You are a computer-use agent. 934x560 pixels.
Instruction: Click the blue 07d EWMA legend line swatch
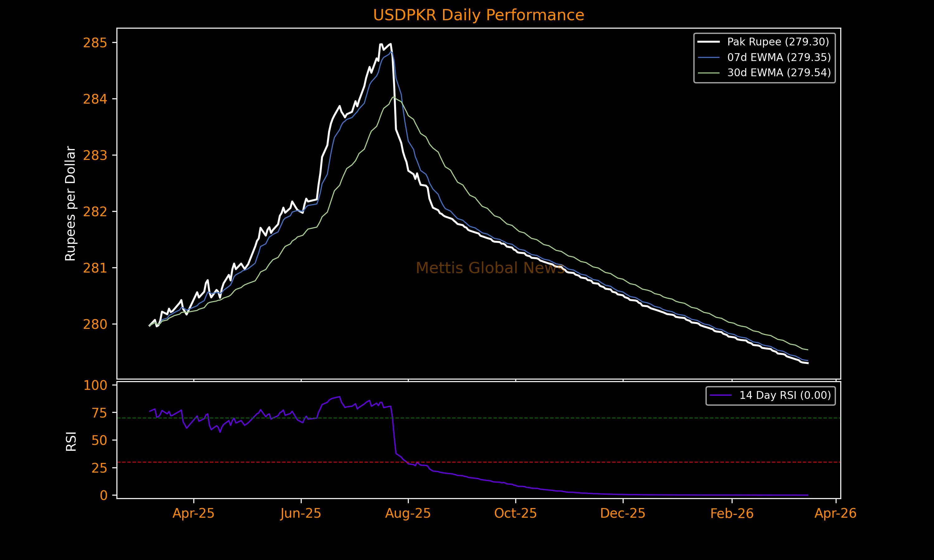click(708, 57)
